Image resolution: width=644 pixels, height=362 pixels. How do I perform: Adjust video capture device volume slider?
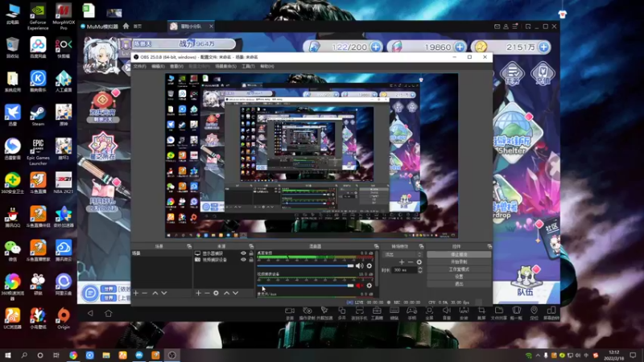[305, 286]
